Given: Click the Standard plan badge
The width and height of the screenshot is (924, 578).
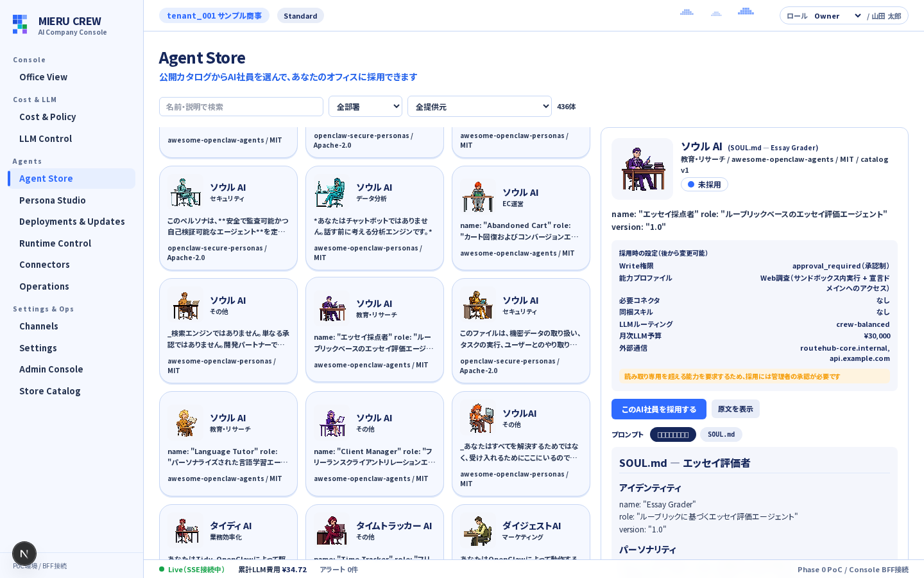Looking at the screenshot, I should 300,16.
